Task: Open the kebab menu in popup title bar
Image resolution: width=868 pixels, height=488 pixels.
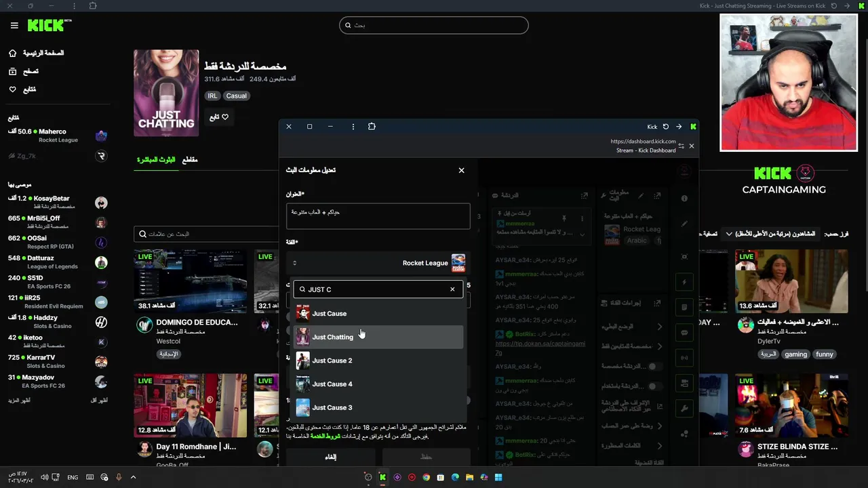Action: (x=353, y=127)
